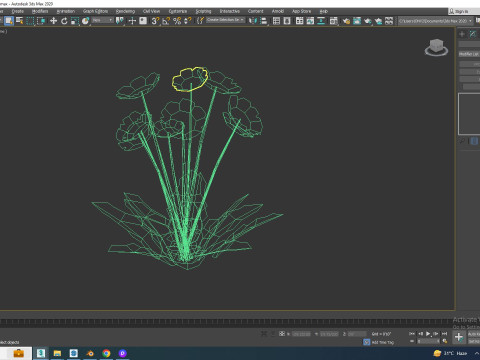Image resolution: width=480 pixels, height=360 pixels.
Task: Open File Explorer from taskbar
Action: coord(57,353)
